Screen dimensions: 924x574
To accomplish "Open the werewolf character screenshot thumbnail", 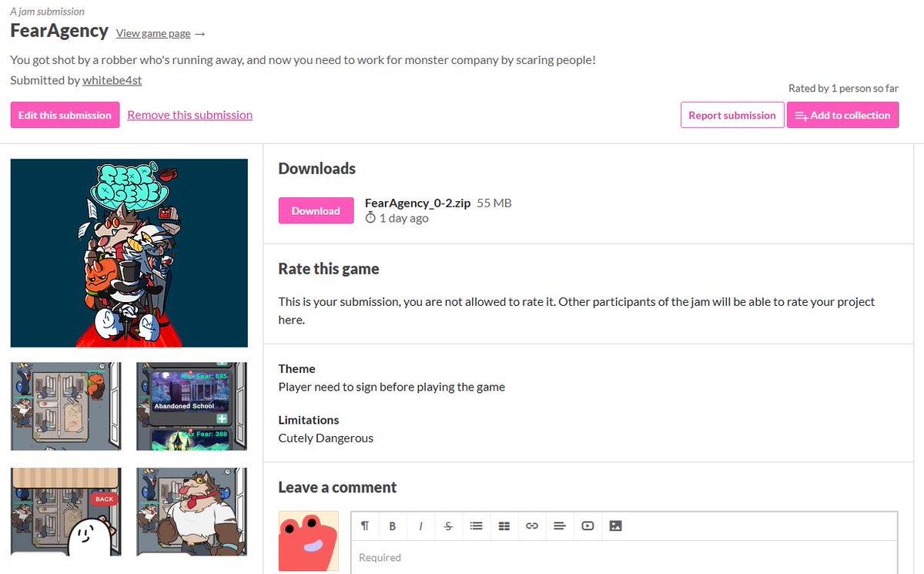I will point(192,512).
